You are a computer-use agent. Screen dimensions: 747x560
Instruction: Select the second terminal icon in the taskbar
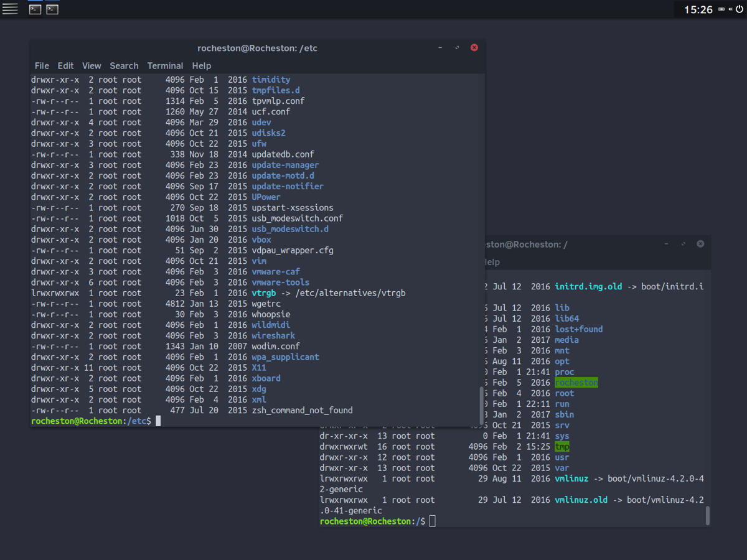pos(52,9)
